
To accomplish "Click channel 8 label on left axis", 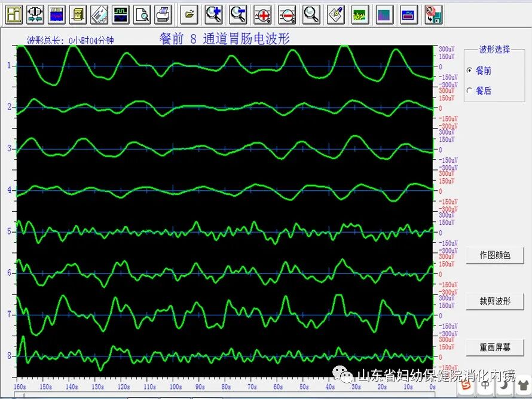I will point(9,356).
